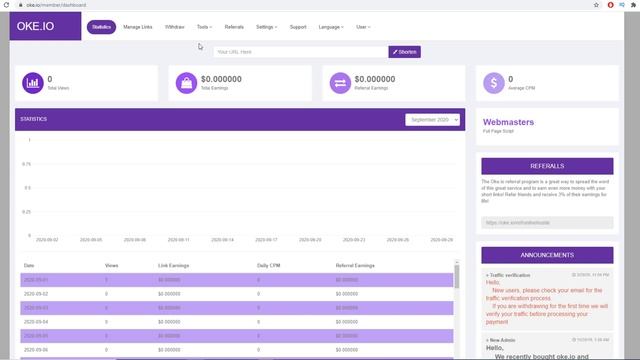Screen dimensions: 640x360
Task: Select the 2020-09-01 table row date
Action: [36, 280]
